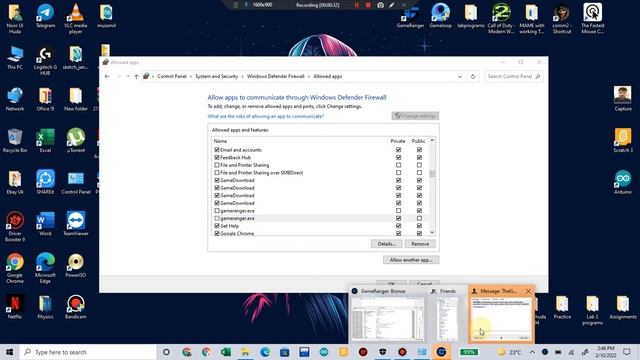Select the Call of Duty Modern Warfare shortcut
Image resolution: width=640 pixels, height=360 pixels.
501,19
